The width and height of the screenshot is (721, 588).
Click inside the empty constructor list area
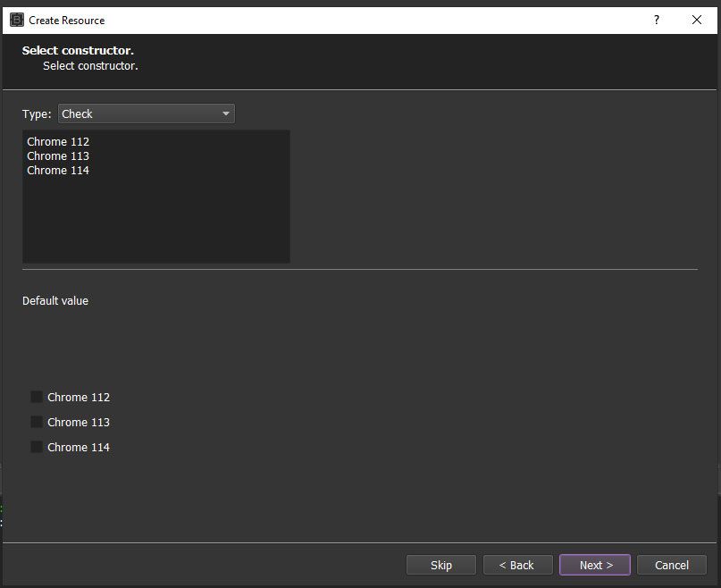(x=156, y=223)
